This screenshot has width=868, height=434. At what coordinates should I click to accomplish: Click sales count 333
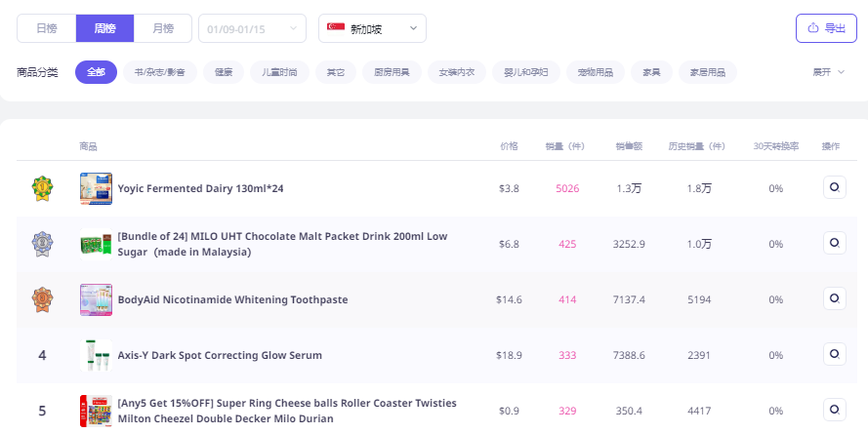click(x=567, y=355)
